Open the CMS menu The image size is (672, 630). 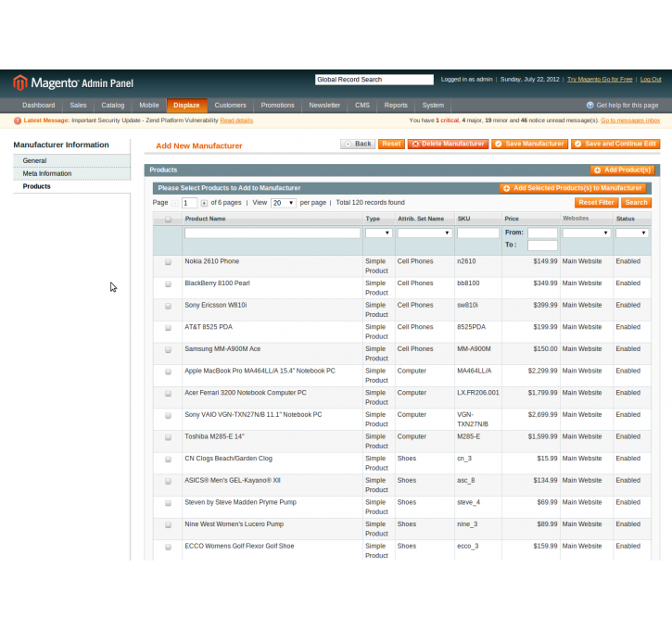[362, 106]
